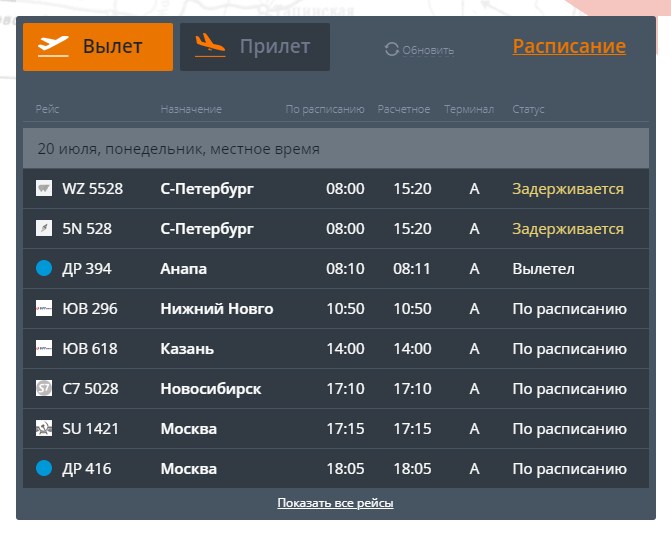Click the Назначение column header

click(191, 109)
